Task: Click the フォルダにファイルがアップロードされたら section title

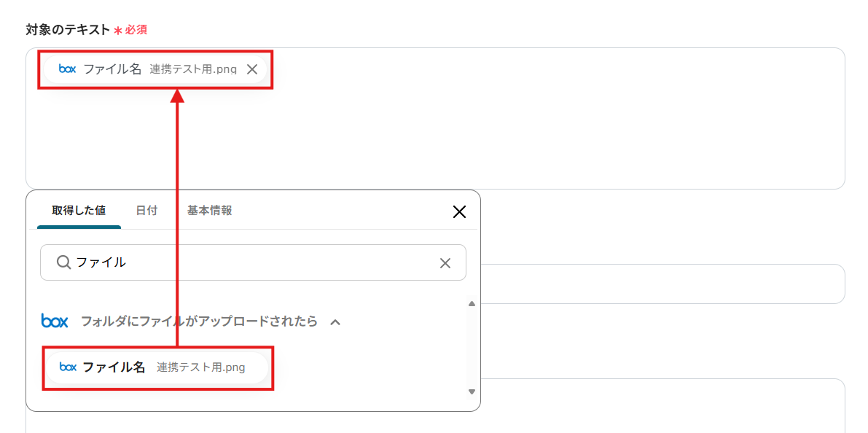Action: pos(199,321)
